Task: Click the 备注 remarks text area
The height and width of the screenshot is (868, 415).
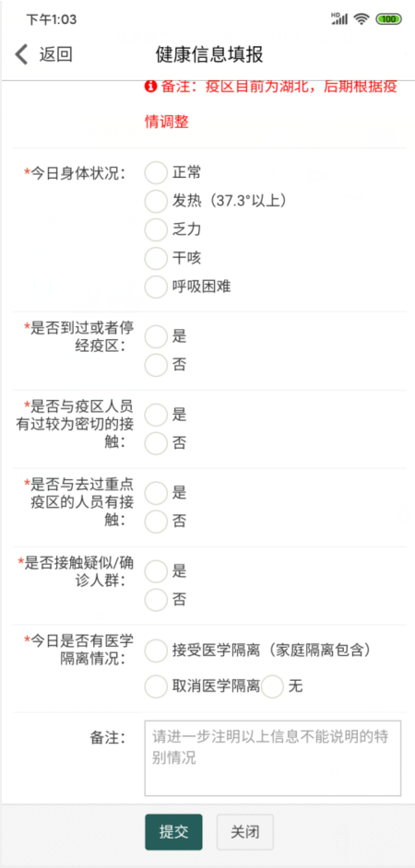Action: click(273, 758)
